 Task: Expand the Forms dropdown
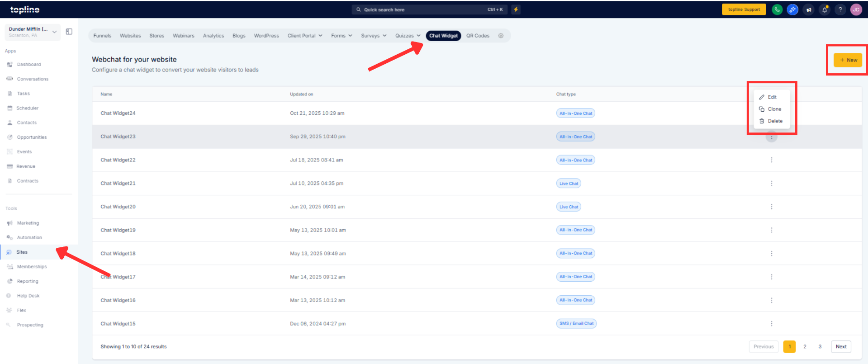pyautogui.click(x=342, y=36)
